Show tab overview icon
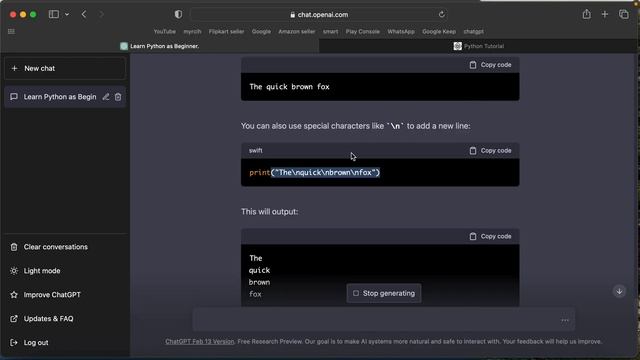Screen dimensions: 640x360 [x=623, y=14]
